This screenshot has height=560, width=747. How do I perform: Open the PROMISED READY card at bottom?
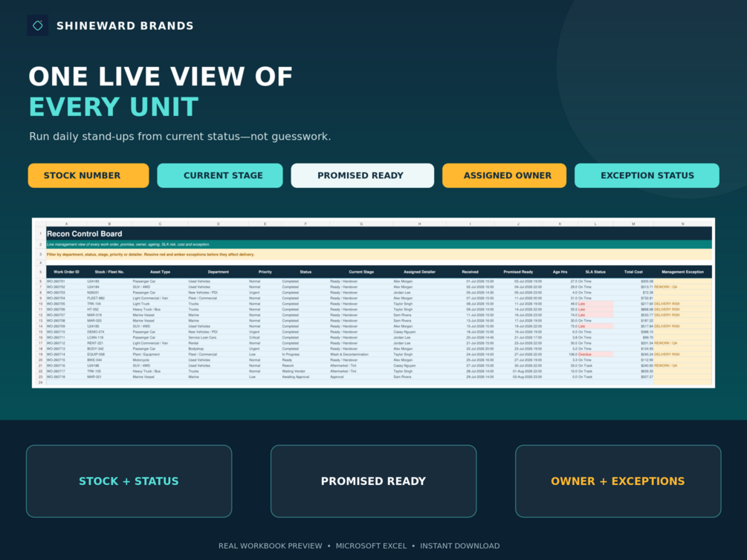(373, 481)
